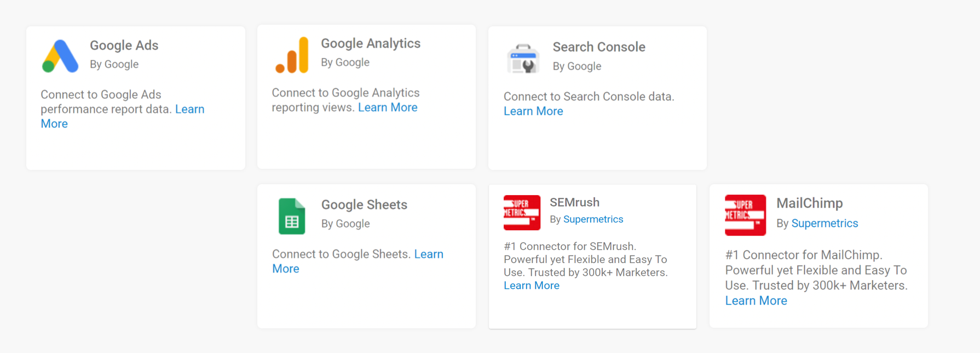Click the Google Analytics logo icon
The height and width of the screenshot is (353, 980).
tap(293, 54)
